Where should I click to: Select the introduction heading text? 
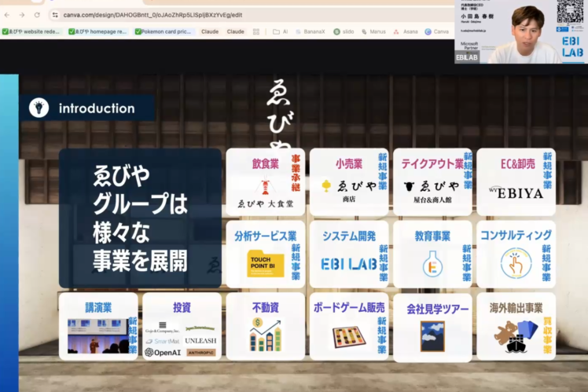[97, 108]
